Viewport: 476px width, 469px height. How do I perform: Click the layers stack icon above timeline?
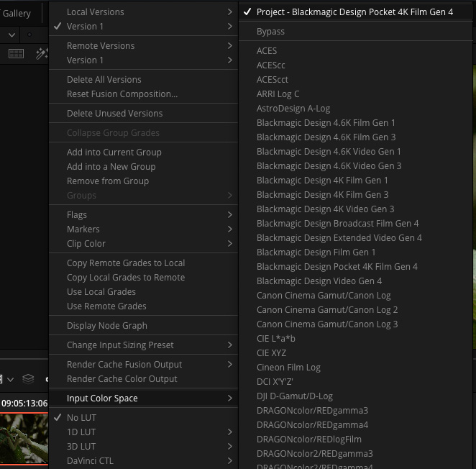28,379
